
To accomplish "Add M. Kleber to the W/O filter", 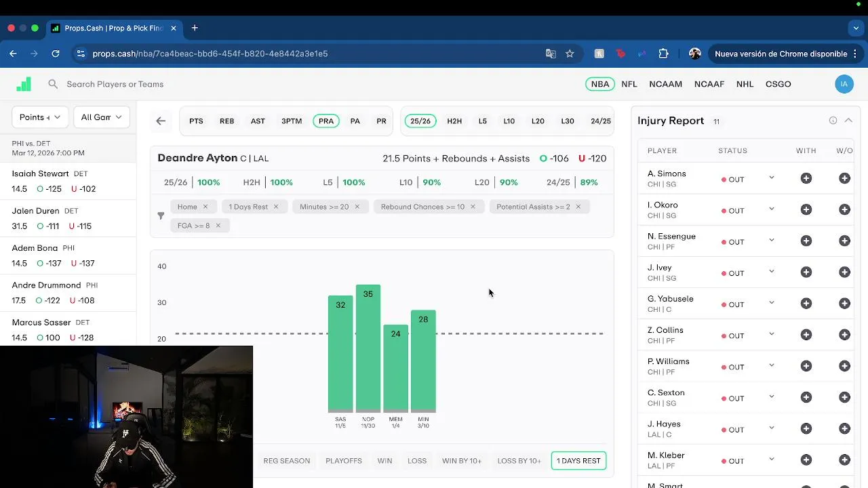I will [844, 460].
